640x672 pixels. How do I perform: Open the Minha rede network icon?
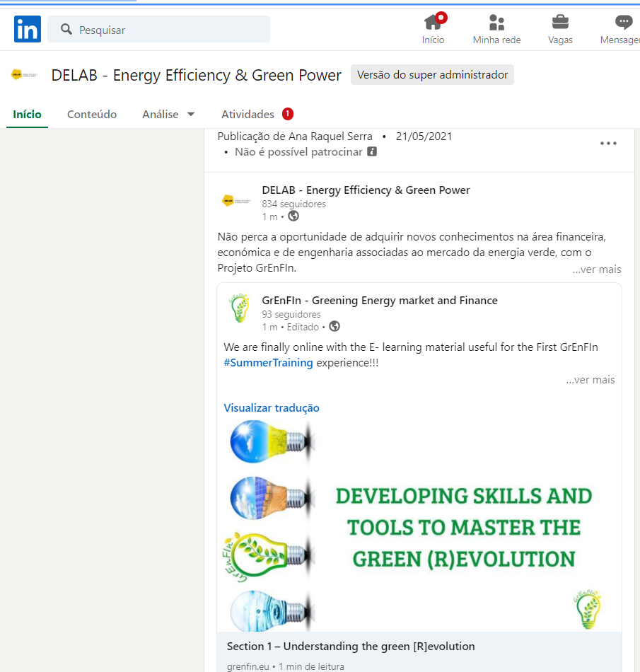(x=496, y=23)
